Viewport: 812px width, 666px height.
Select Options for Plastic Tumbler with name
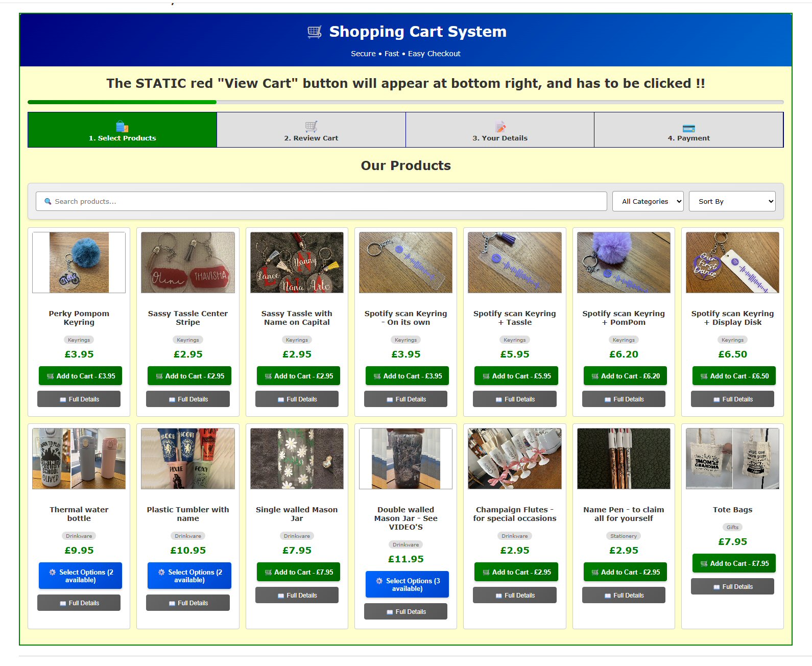click(x=189, y=576)
